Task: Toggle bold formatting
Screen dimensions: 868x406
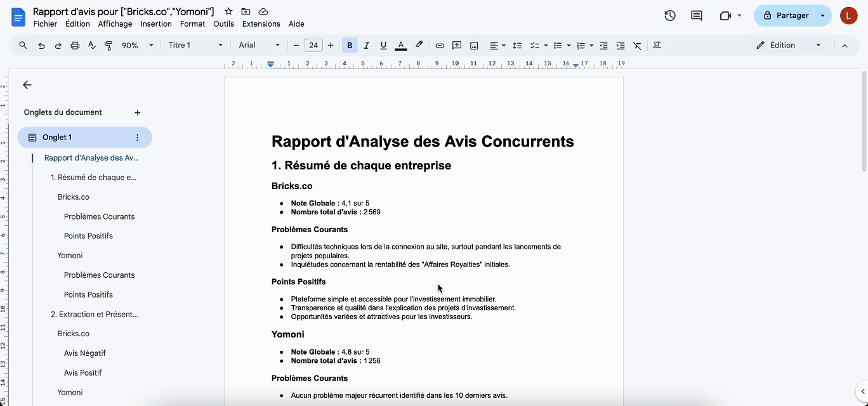Action: coord(350,45)
